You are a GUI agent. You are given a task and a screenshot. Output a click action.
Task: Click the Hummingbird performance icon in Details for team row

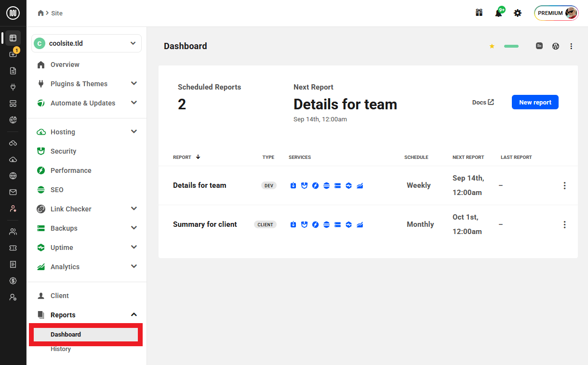coord(315,185)
